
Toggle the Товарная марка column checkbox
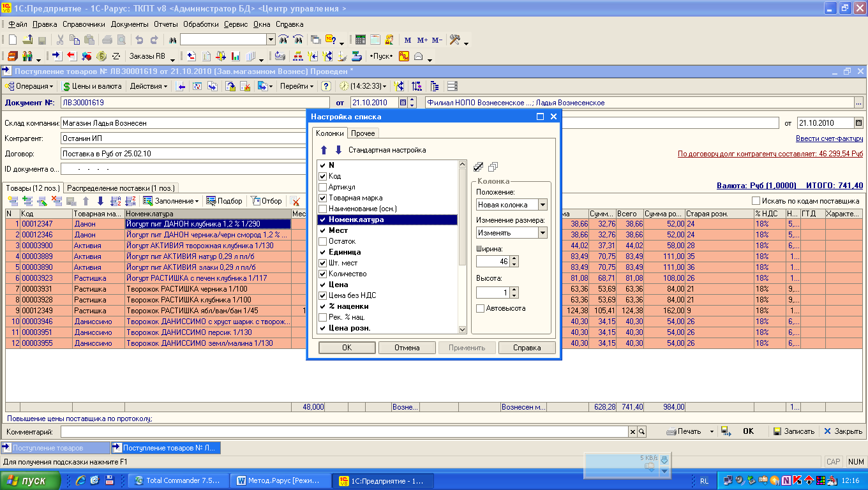point(323,198)
